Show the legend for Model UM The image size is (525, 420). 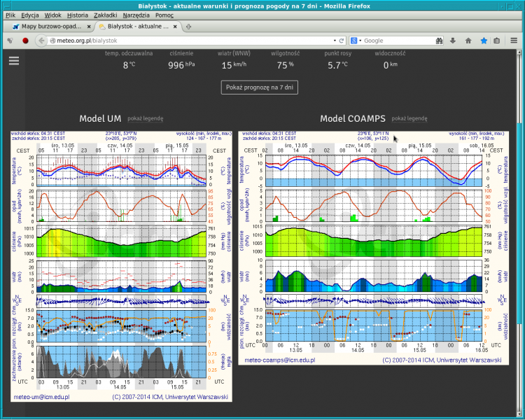click(x=146, y=119)
